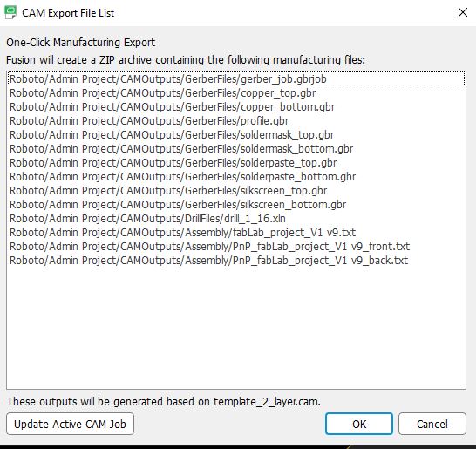The width and height of the screenshot is (476, 449).
Task: Choose the solderpaste_top.gbr entry
Action: coord(236,163)
